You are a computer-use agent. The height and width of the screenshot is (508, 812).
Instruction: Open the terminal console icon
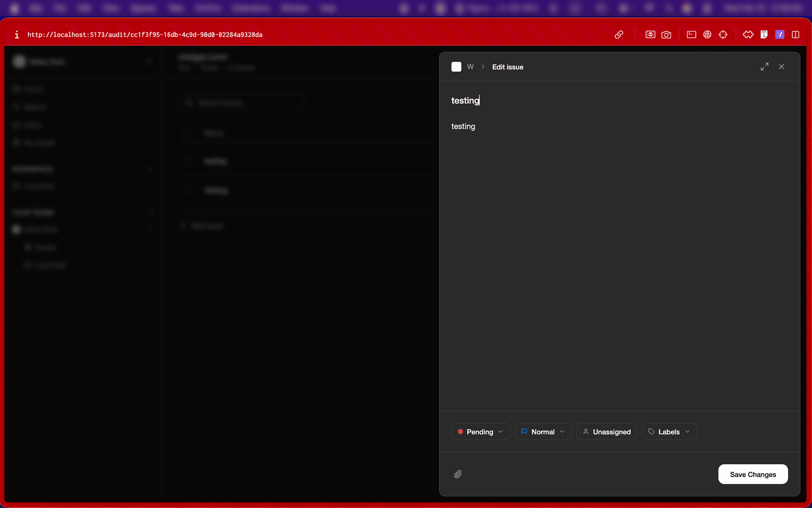point(691,34)
